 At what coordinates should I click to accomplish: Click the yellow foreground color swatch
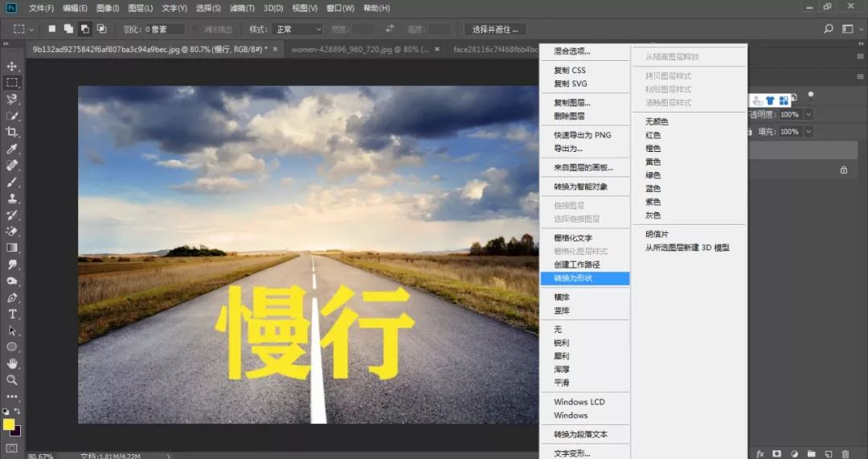(8, 424)
